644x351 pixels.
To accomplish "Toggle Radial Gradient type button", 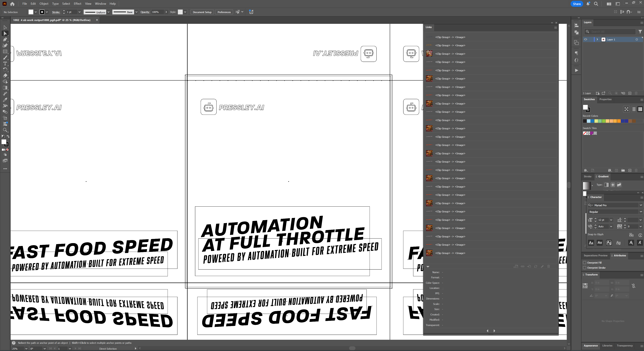I will tap(613, 185).
